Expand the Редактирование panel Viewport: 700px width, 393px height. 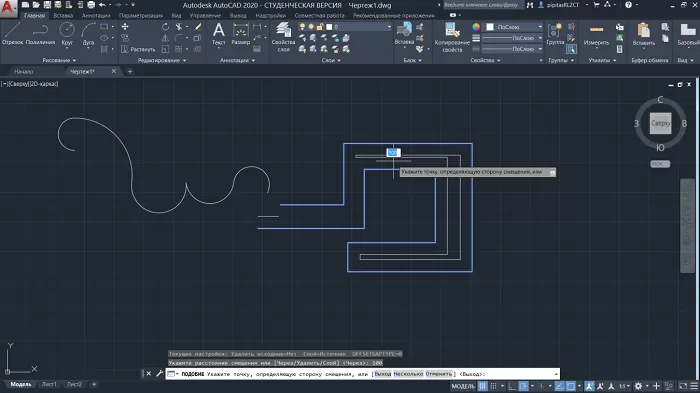tap(162, 60)
